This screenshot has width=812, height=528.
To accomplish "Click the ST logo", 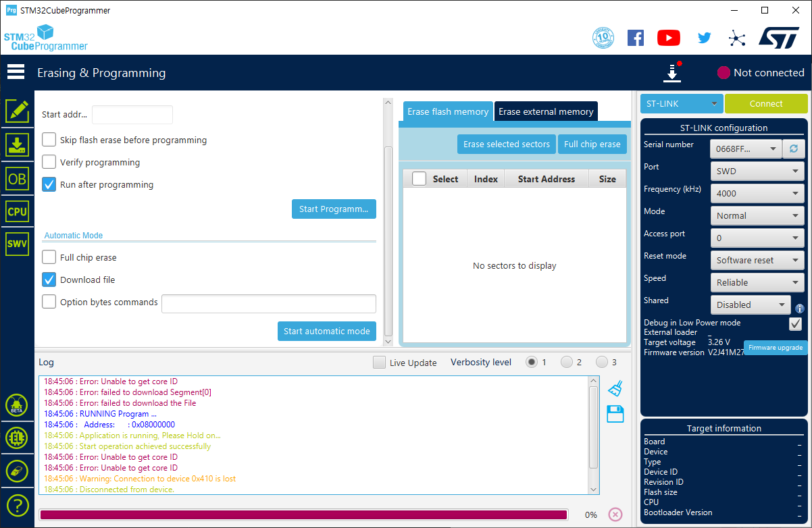I will (x=779, y=38).
